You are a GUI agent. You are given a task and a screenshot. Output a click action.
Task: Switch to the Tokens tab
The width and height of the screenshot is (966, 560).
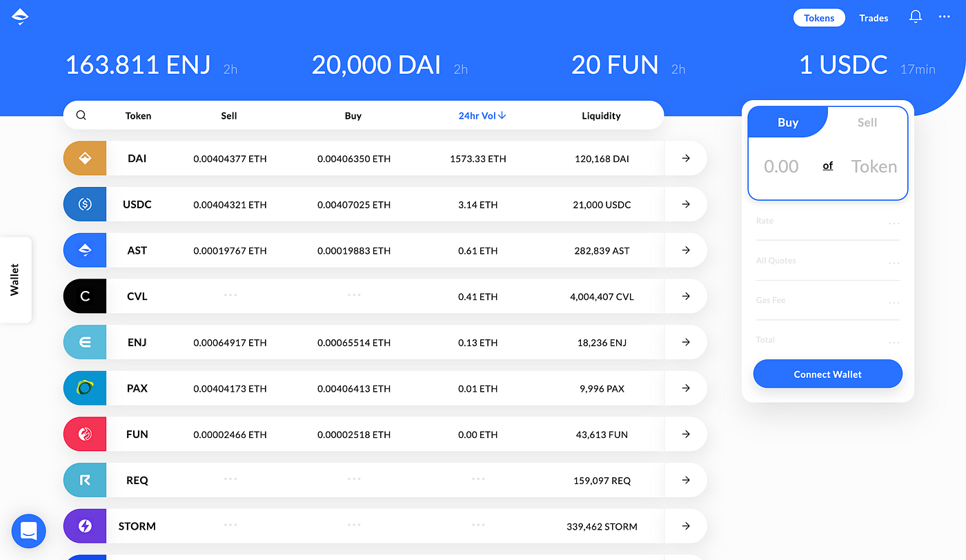[x=819, y=18]
